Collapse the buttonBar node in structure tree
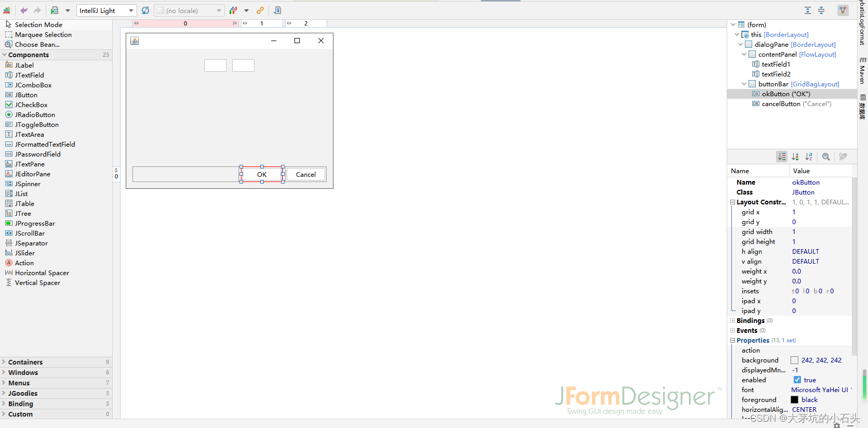This screenshot has height=428, width=868. (744, 84)
